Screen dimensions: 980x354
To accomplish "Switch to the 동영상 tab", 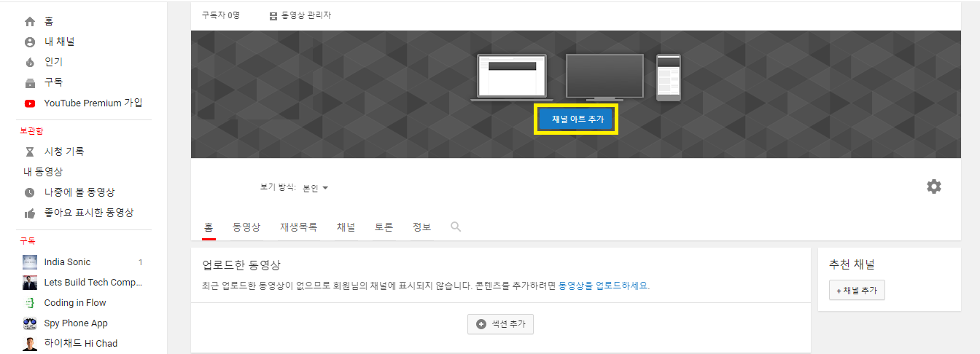I will click(x=246, y=227).
